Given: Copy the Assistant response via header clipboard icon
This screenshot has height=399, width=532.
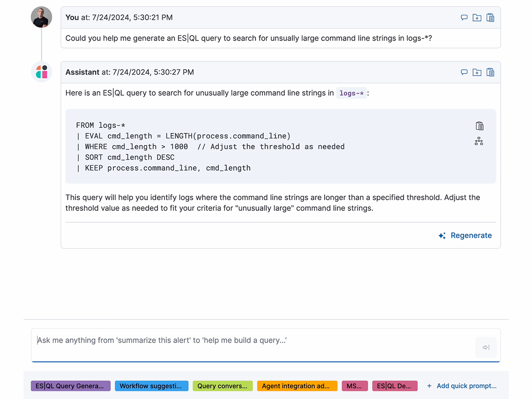Looking at the screenshot, I should (x=490, y=72).
